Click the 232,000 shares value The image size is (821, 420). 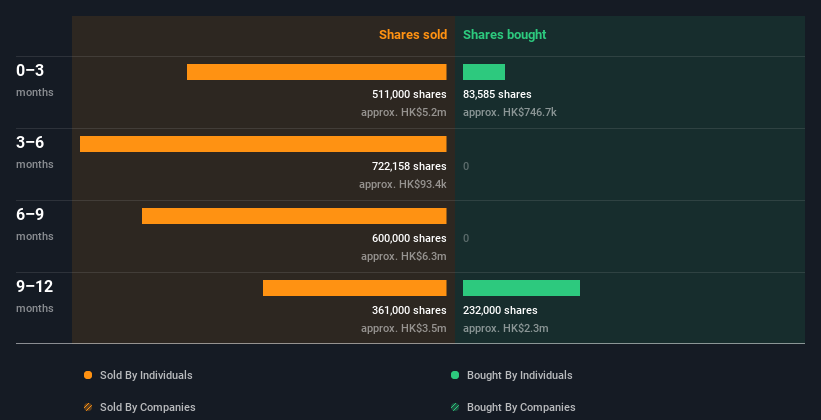500,311
